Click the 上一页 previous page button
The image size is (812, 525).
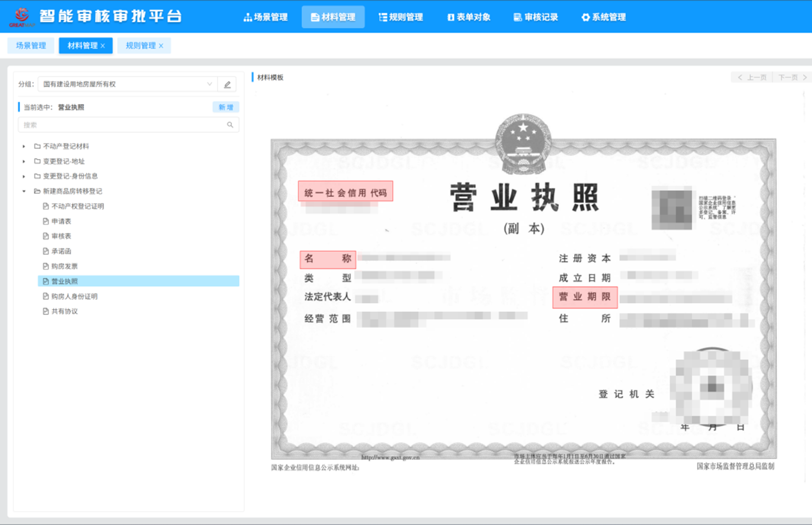click(752, 78)
